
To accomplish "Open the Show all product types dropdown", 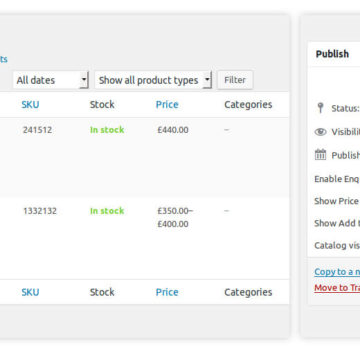I will [153, 80].
